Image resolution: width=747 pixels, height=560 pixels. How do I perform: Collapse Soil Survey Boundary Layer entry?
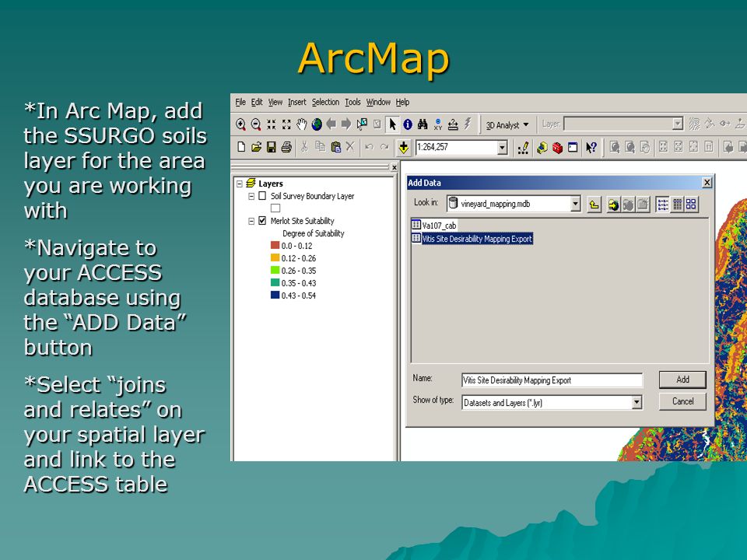pyautogui.click(x=251, y=196)
